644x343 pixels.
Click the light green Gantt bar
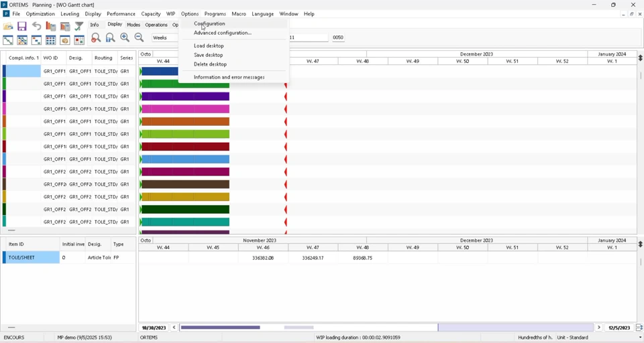click(185, 134)
